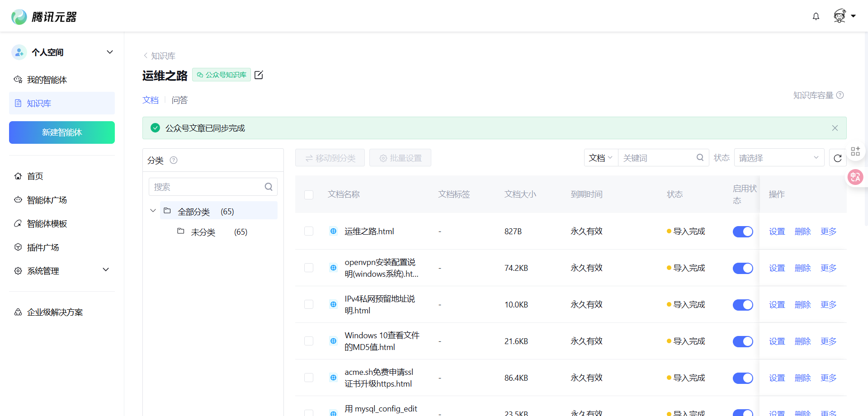Click the help icon beside 知识库容量
This screenshot has width=868, height=416.
pyautogui.click(x=840, y=95)
